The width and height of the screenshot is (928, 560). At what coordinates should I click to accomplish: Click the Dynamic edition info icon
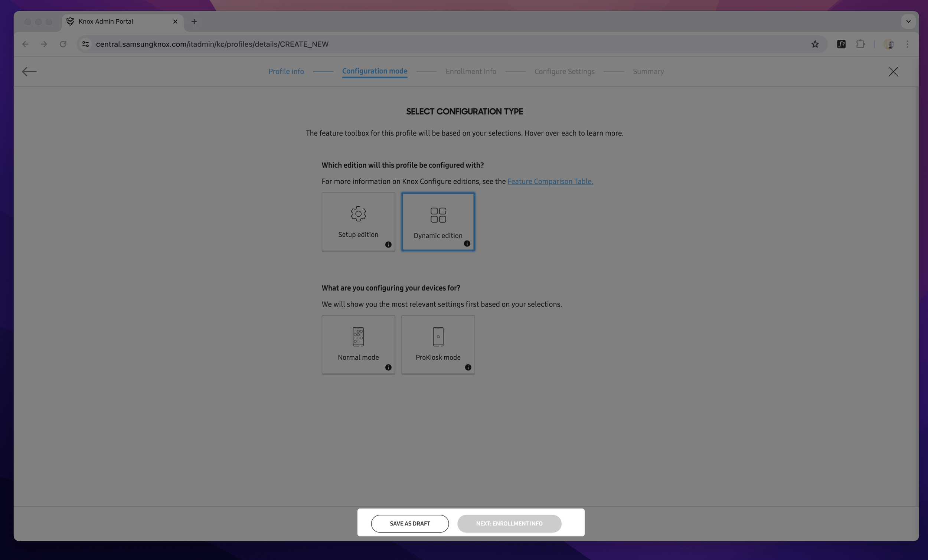[x=467, y=244]
